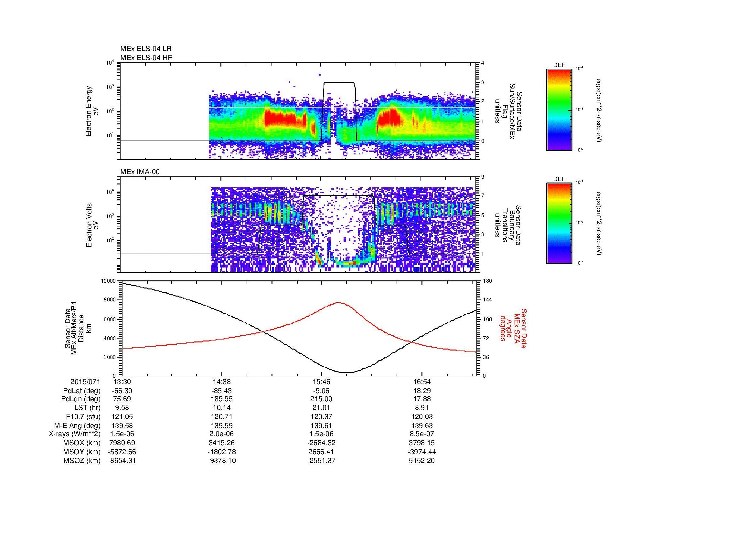Click MSOZ value '5152.20'
This screenshot has width=756, height=534.
pyautogui.click(x=422, y=461)
